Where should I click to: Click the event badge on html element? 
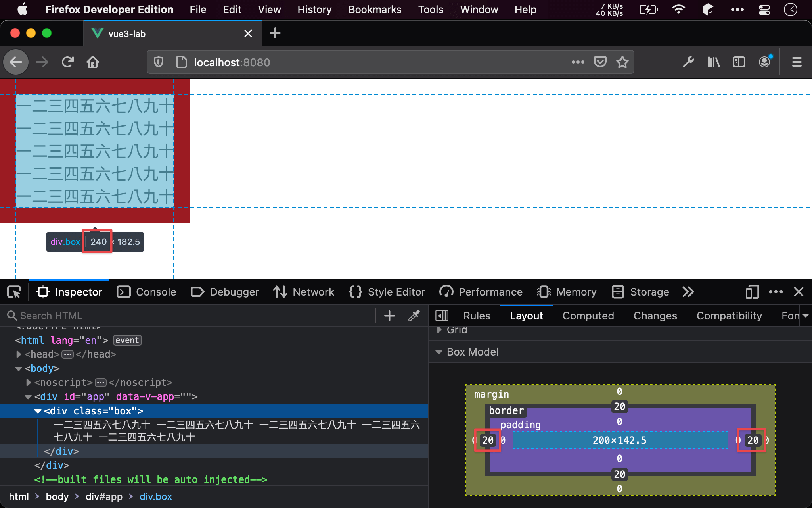[127, 340]
